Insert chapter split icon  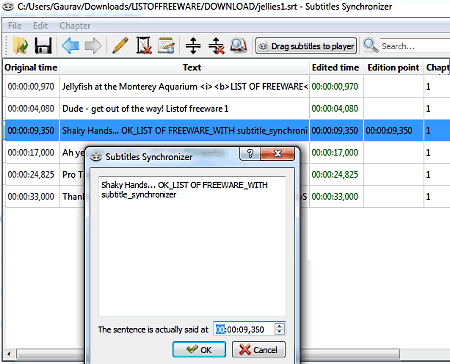point(193,46)
